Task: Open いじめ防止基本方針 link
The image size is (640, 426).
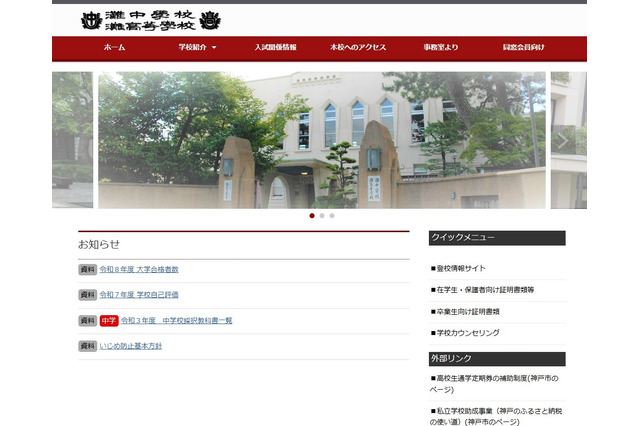Action: (x=131, y=346)
